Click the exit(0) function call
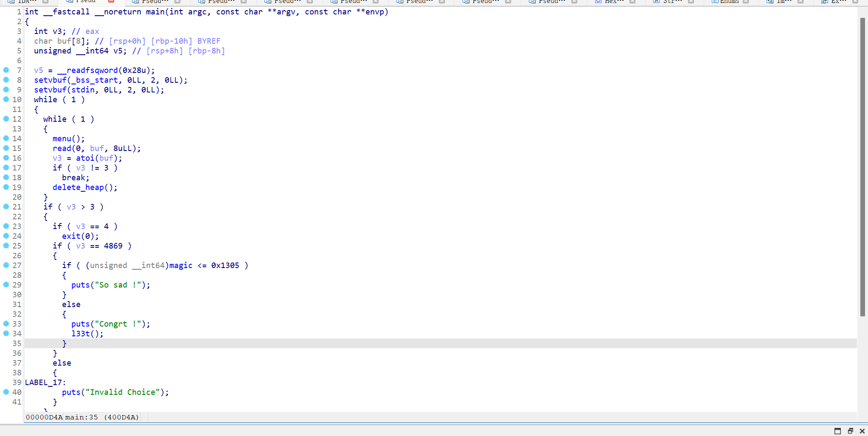 [x=80, y=236]
